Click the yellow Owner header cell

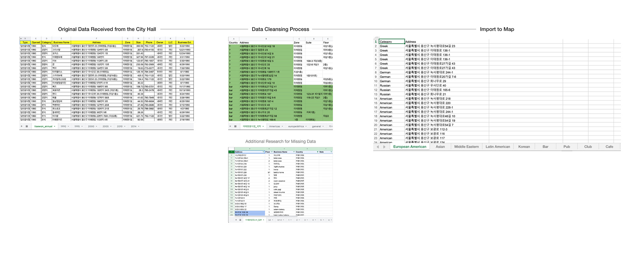[x=160, y=42]
